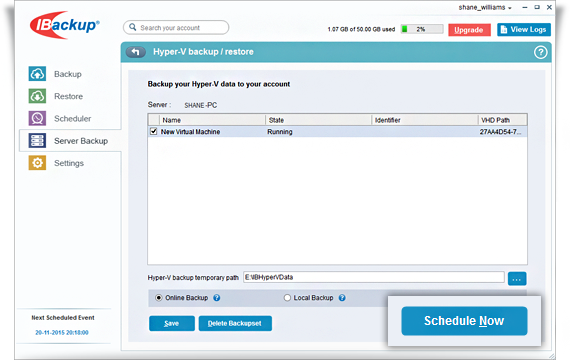Open View Logs
570x360 pixels.
coord(524,29)
